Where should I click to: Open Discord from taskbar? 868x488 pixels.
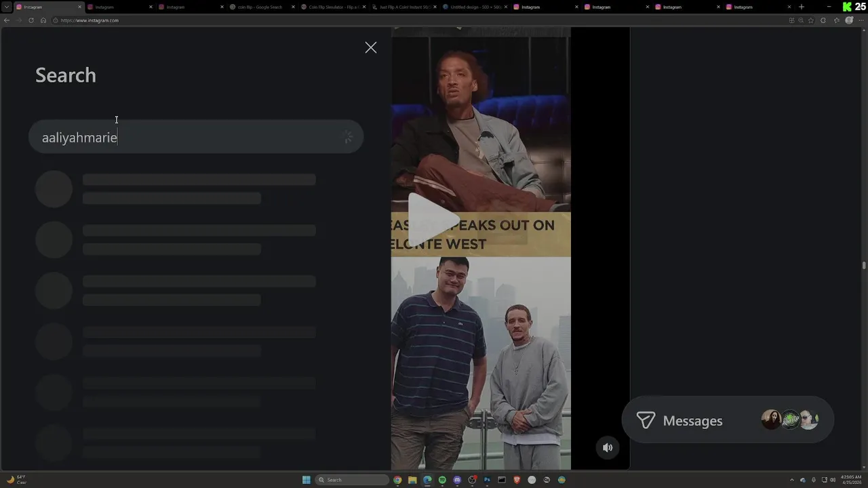point(457,480)
